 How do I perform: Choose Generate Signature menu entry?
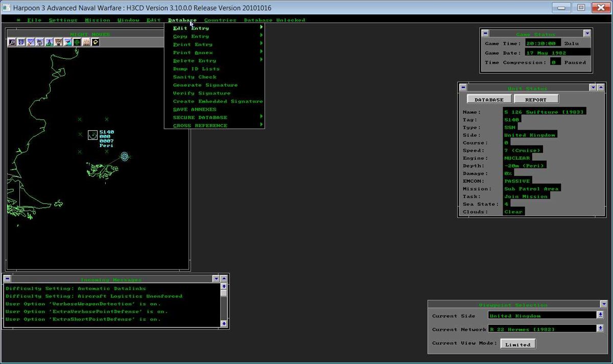click(205, 85)
